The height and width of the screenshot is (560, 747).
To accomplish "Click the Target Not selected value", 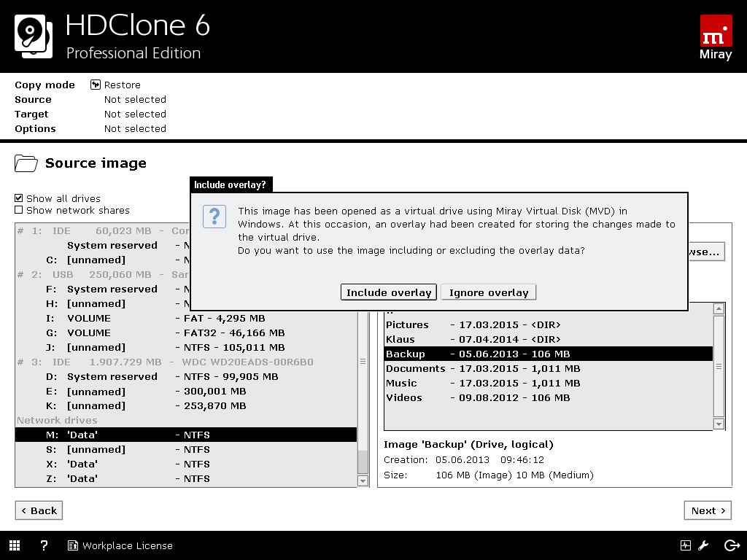I will click(x=135, y=114).
